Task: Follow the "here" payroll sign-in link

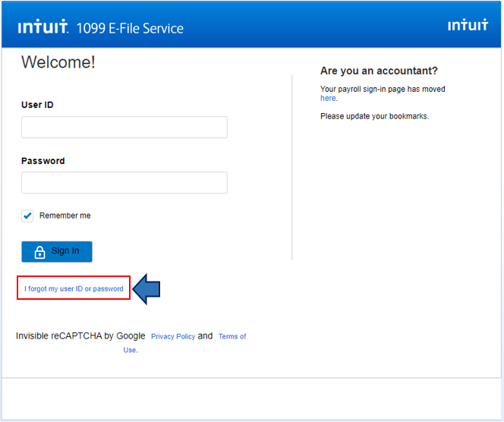Action: point(327,99)
